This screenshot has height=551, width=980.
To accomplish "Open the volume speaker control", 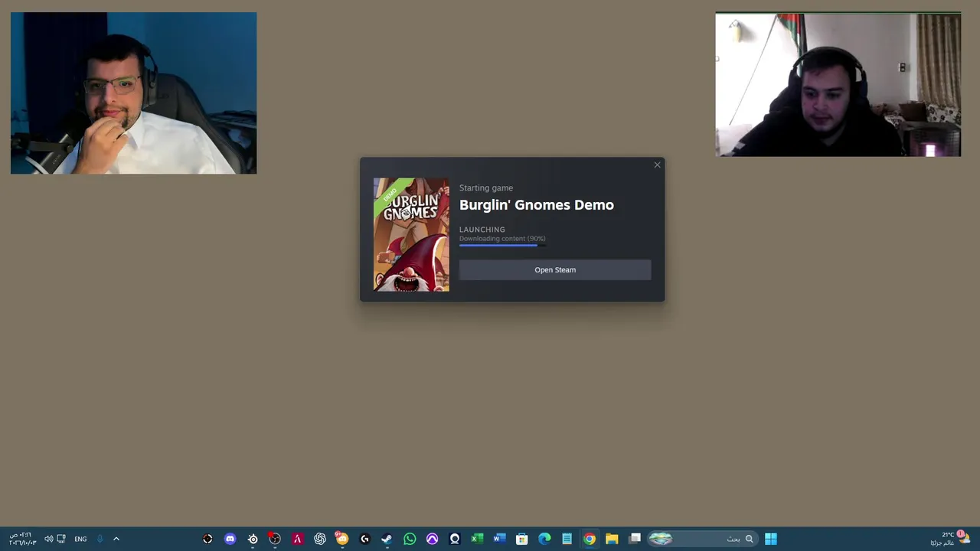I will 49,539.
